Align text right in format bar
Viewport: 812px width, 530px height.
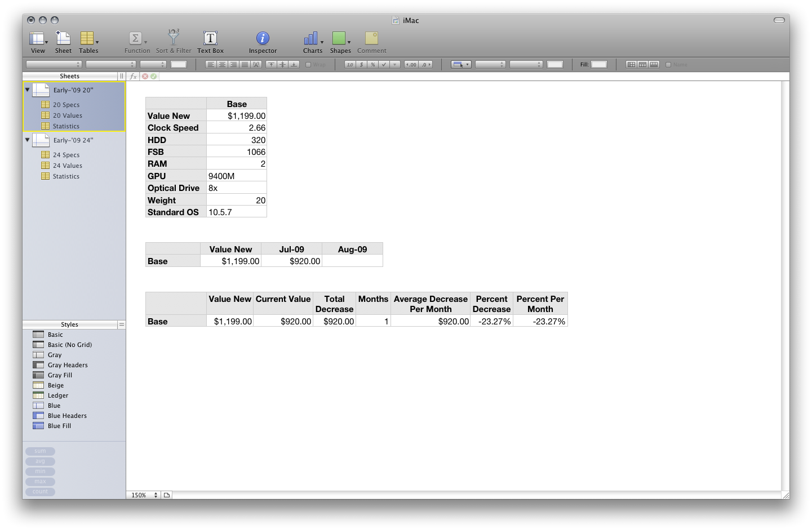click(x=233, y=64)
